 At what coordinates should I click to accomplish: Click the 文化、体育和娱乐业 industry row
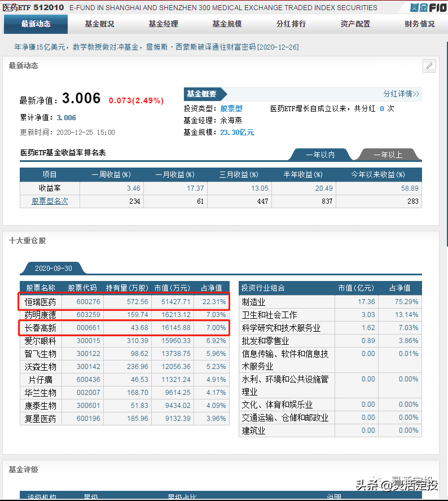point(330,405)
